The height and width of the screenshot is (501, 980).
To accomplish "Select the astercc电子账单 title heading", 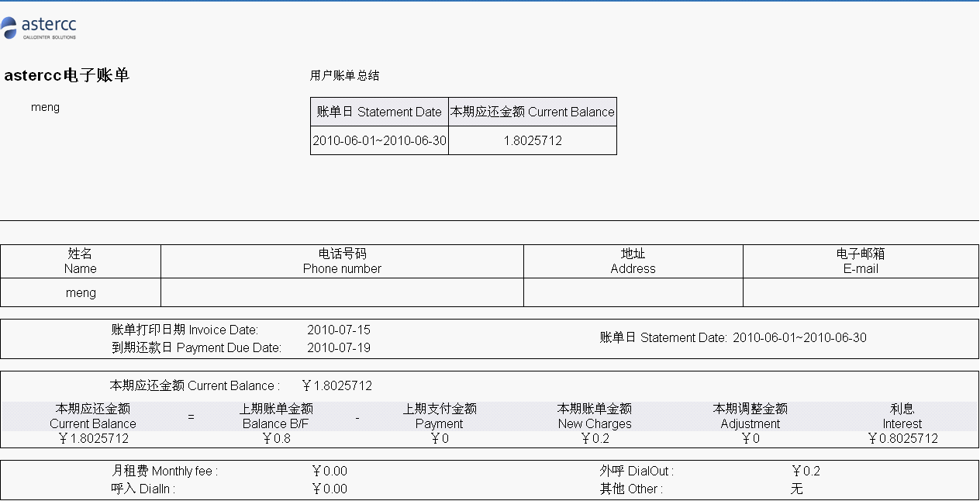I will click(67, 75).
